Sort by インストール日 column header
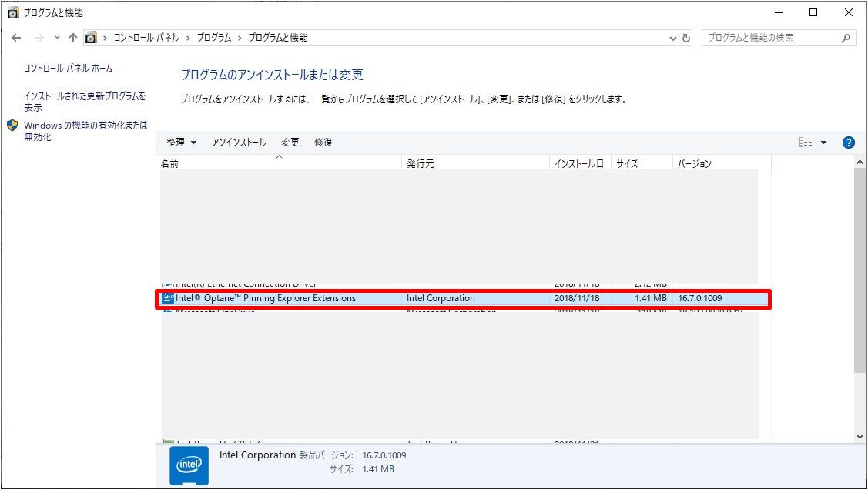Image resolution: width=868 pixels, height=490 pixels. click(x=580, y=163)
